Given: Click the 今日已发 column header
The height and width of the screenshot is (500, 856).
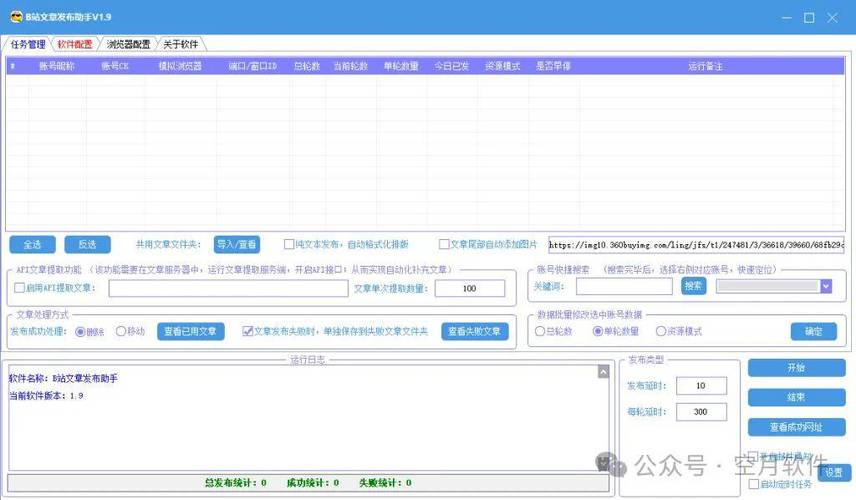Looking at the screenshot, I should 451,66.
